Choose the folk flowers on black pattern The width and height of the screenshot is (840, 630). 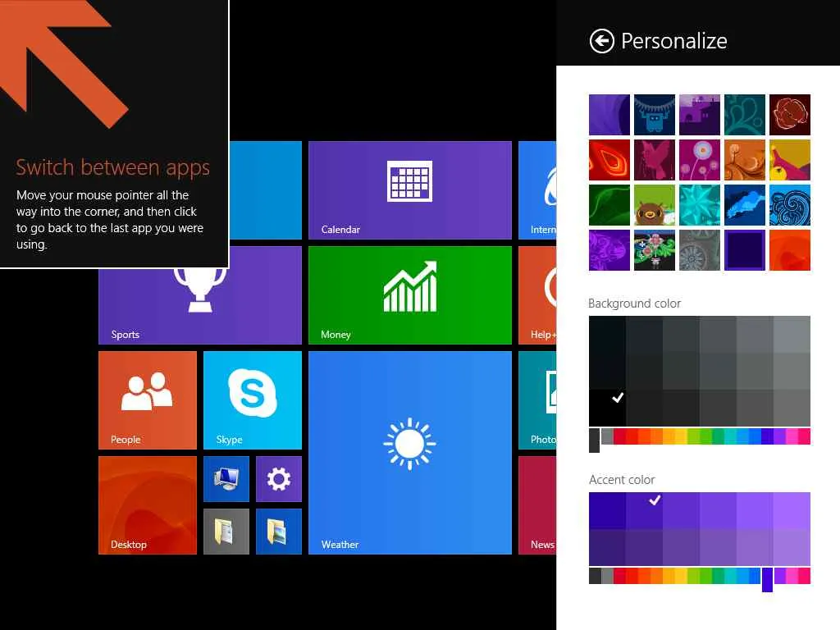(x=654, y=250)
